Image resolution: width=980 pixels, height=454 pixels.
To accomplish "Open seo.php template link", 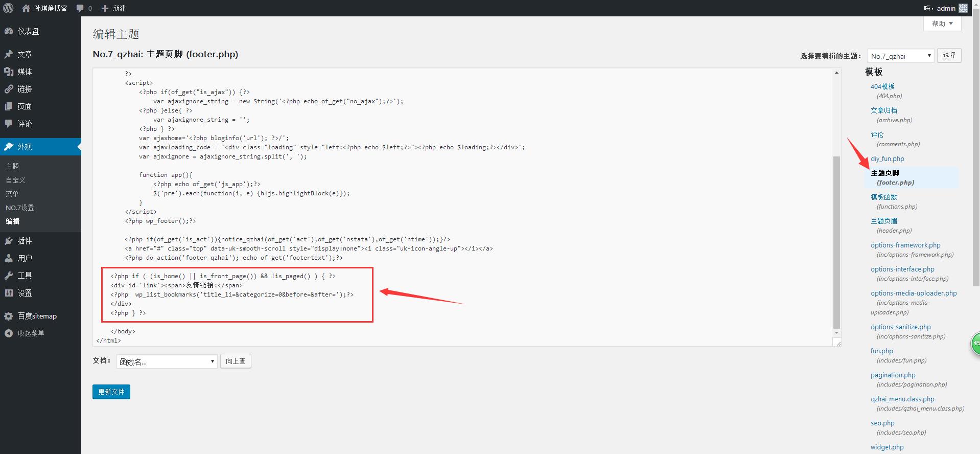I will click(882, 423).
